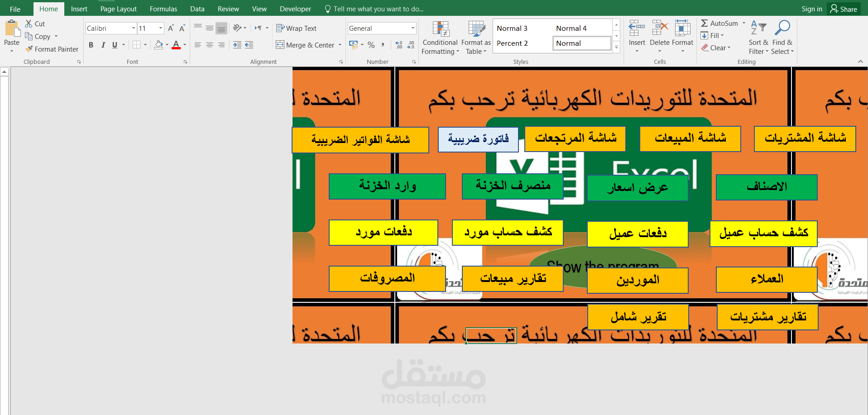Click the Share button
868x415 pixels.
point(844,9)
